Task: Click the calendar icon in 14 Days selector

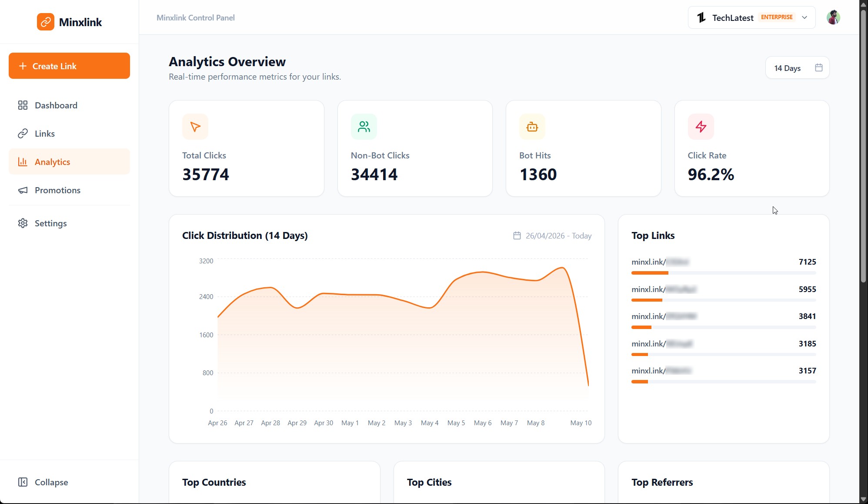Action: (x=818, y=67)
